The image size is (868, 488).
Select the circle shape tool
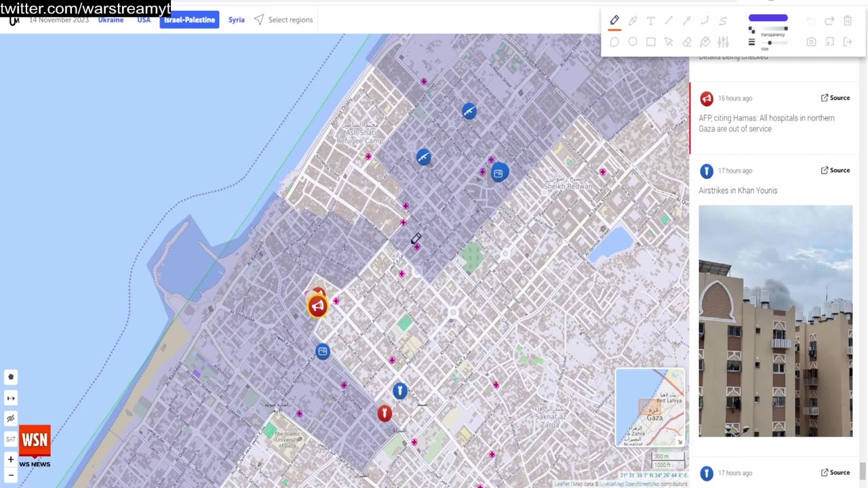[633, 42]
